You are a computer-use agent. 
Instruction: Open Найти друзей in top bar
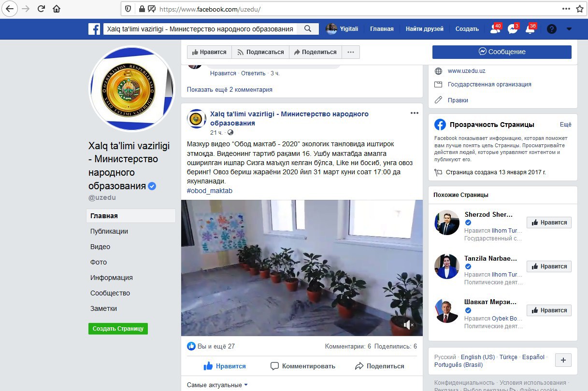click(x=425, y=29)
